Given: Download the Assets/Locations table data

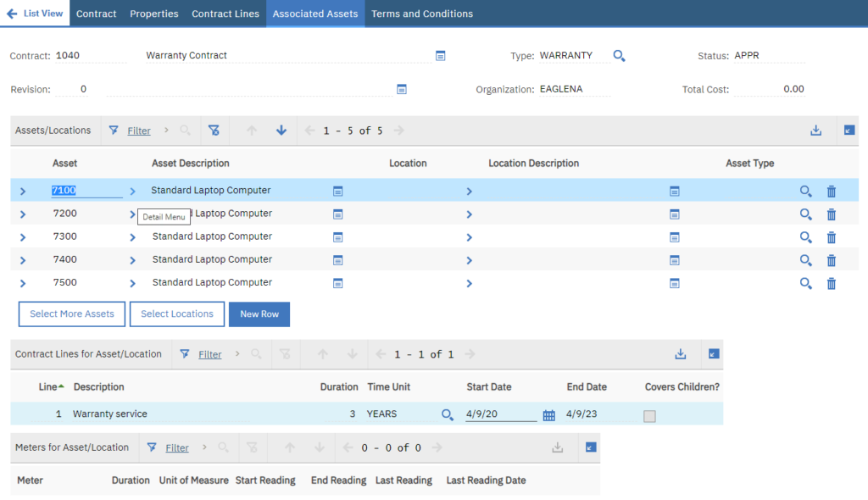Looking at the screenshot, I should coord(815,131).
